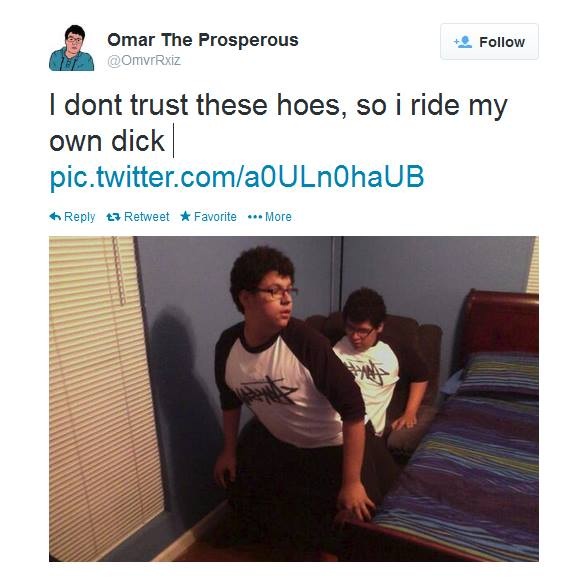Screen dimensions: 584x582
Task: Click the three-dots More icon
Action: click(255, 217)
